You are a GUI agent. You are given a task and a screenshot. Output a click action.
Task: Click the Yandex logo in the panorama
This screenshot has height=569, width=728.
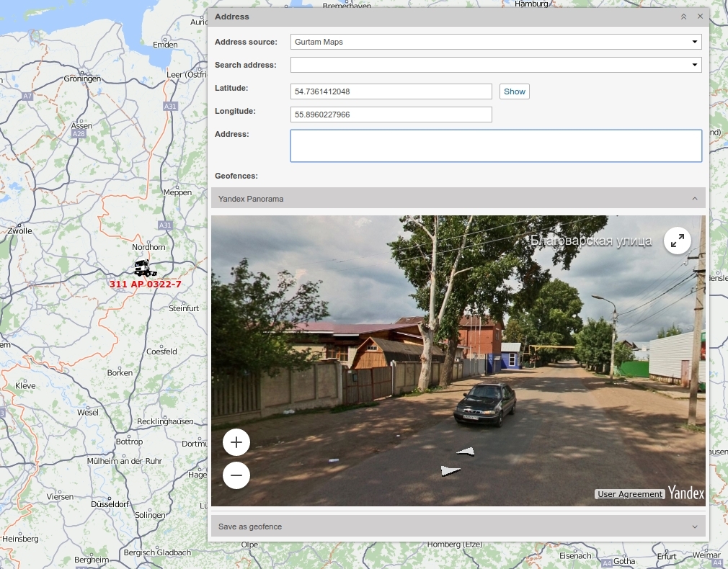[x=685, y=493]
